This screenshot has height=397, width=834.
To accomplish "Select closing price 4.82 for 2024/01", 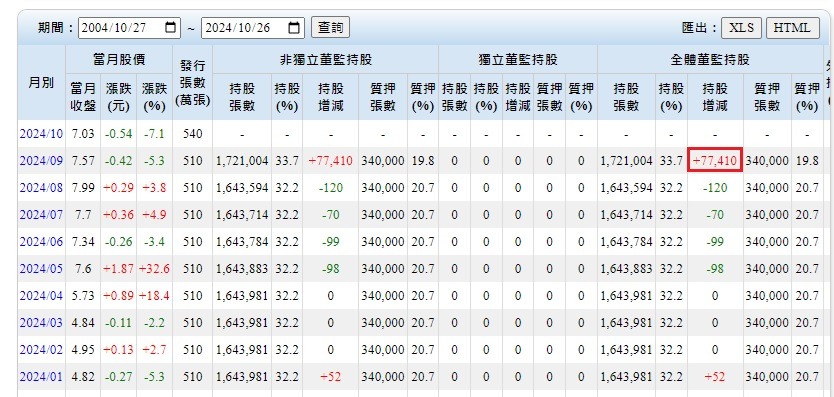I will click(x=84, y=377).
